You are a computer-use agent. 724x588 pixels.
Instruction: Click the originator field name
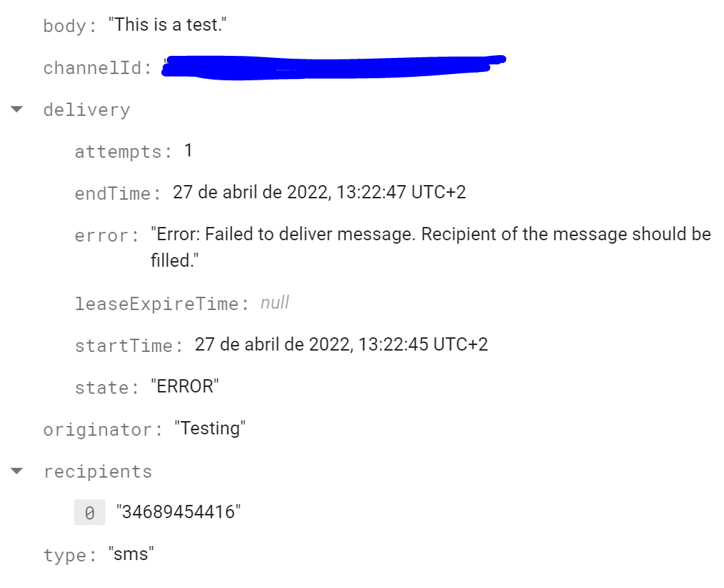point(103,429)
